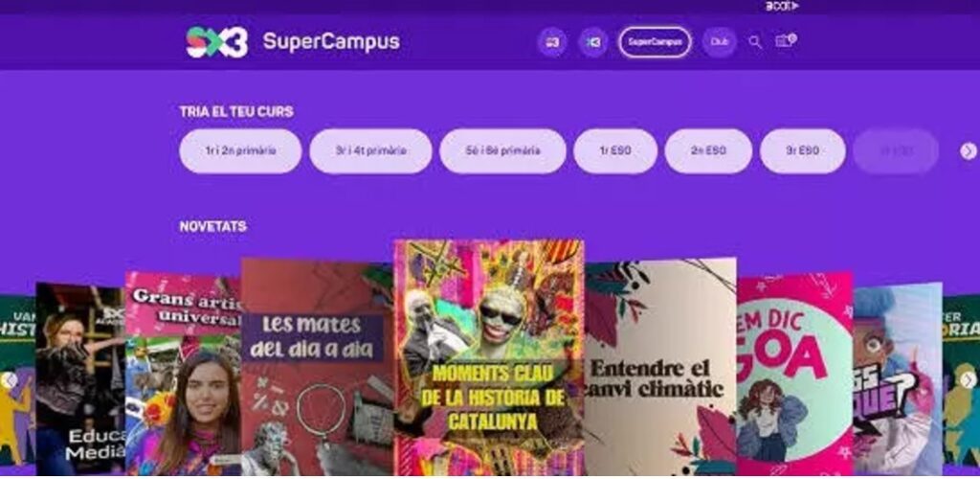Open the 3cat link at top right
The height and width of the screenshot is (479, 980).
781,7
